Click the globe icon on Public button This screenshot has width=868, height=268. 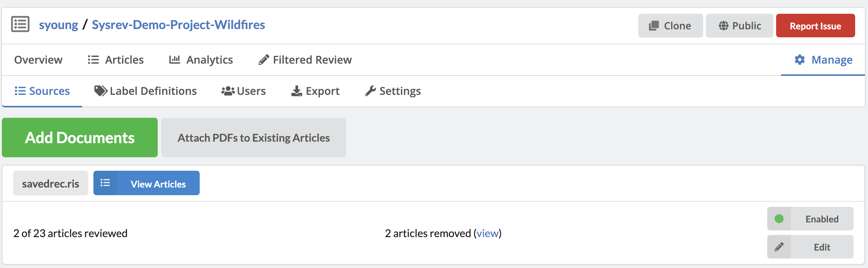723,26
